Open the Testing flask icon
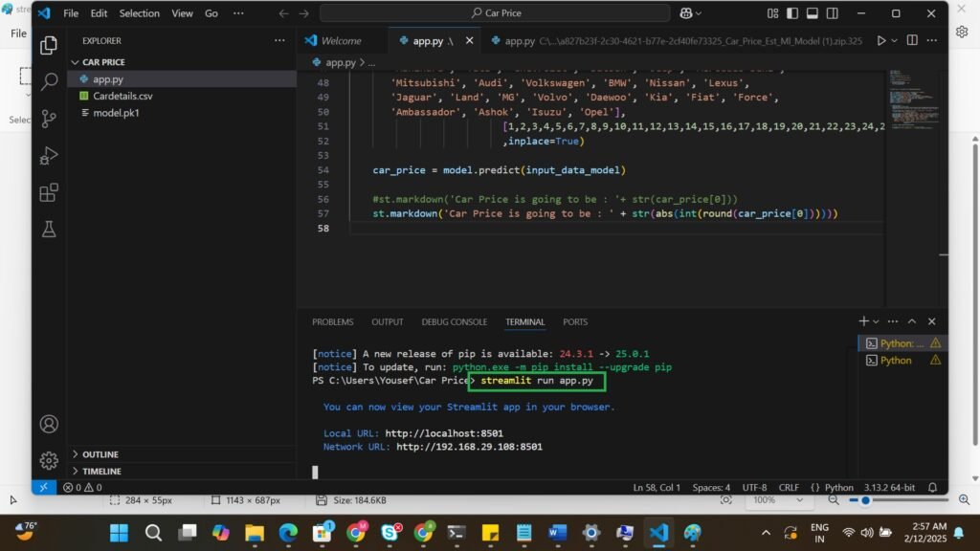 (49, 230)
